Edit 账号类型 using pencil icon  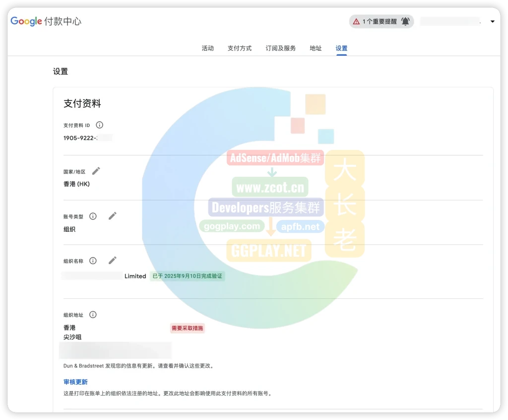(x=113, y=216)
